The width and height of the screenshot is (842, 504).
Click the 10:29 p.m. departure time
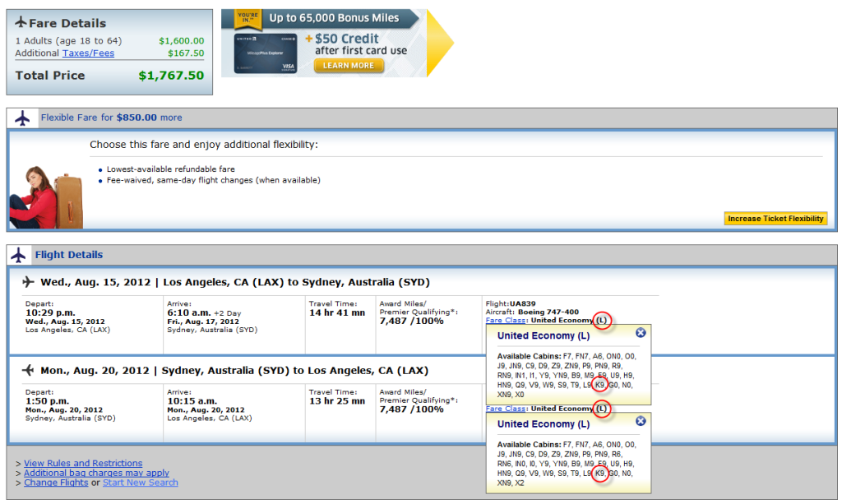click(50, 313)
